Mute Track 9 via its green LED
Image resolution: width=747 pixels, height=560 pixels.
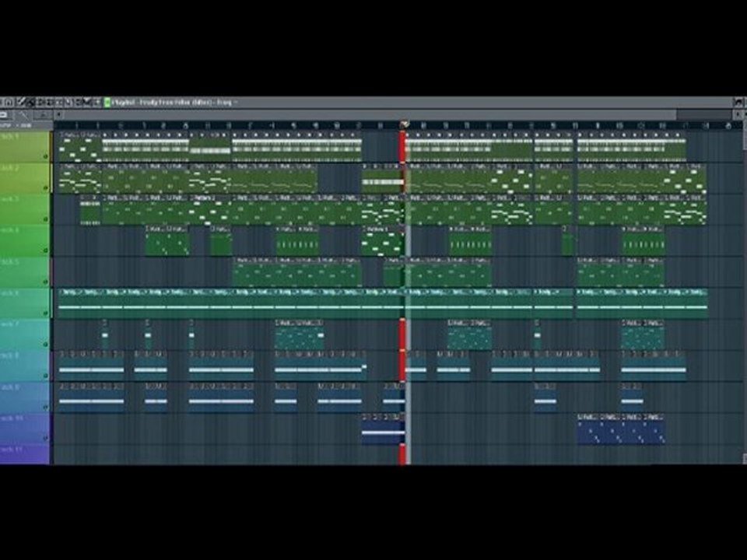(x=46, y=407)
